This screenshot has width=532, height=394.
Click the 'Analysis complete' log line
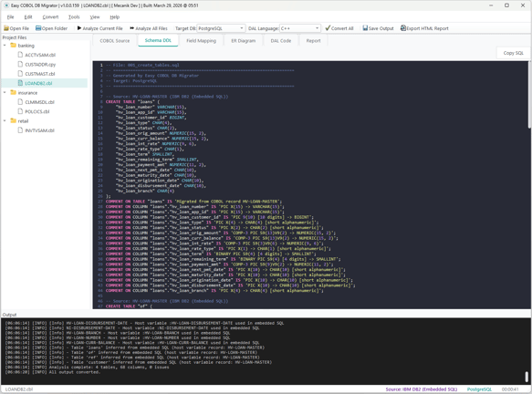tap(87, 367)
